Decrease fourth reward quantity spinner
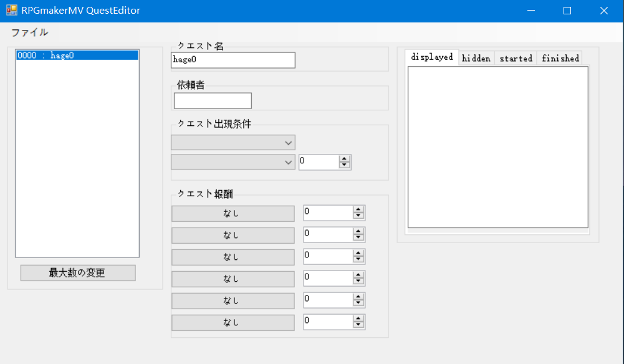Screen dimensions: 624x364 [x=358, y=282]
